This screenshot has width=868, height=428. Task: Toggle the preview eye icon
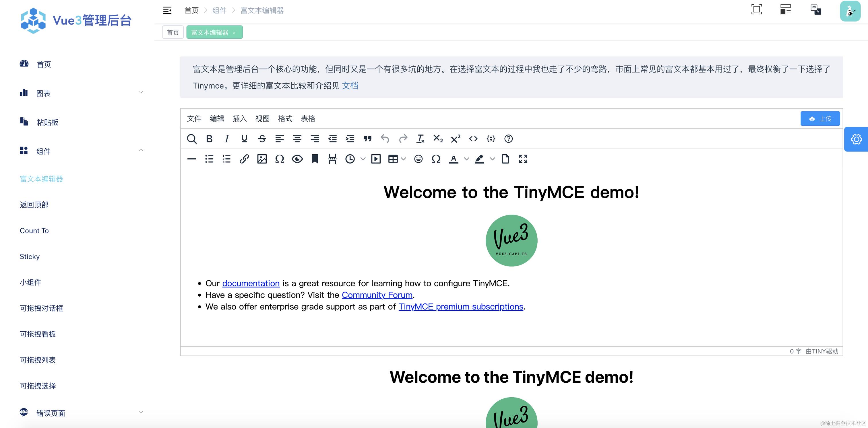click(x=297, y=159)
